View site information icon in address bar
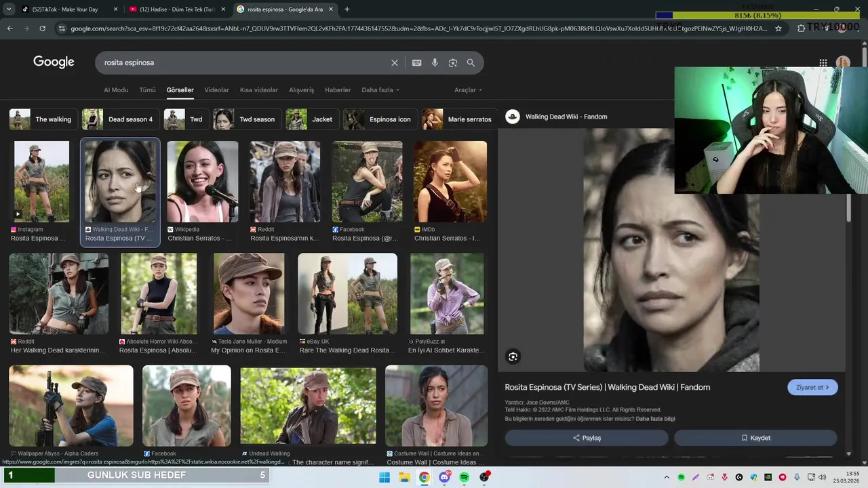The height and width of the screenshot is (488, 868). pyautogui.click(x=62, y=28)
